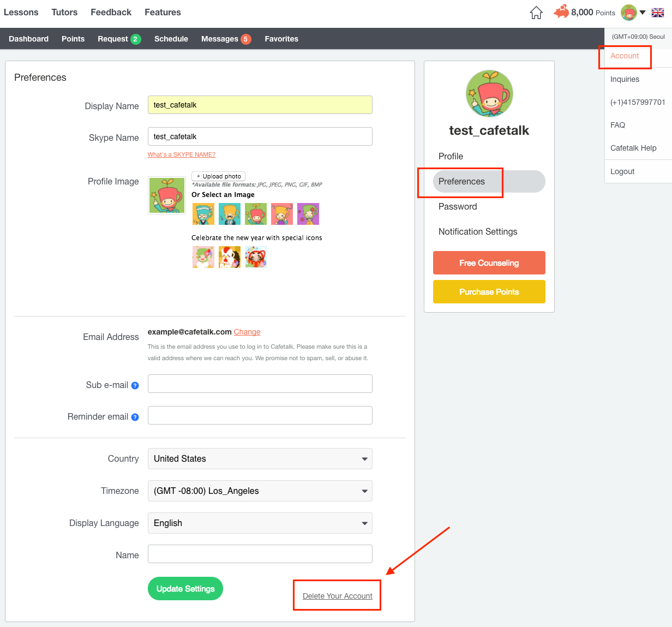Click the Upload photo button
The width and height of the screenshot is (672, 627).
click(x=219, y=176)
